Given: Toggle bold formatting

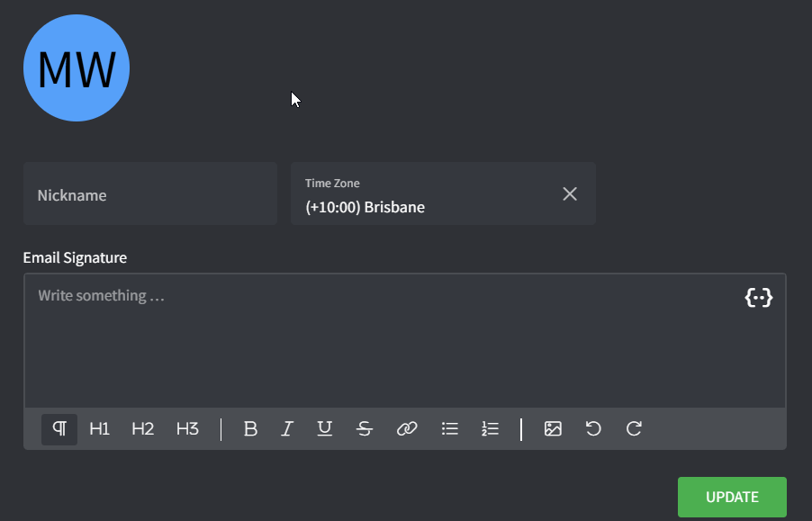Looking at the screenshot, I should click(251, 429).
